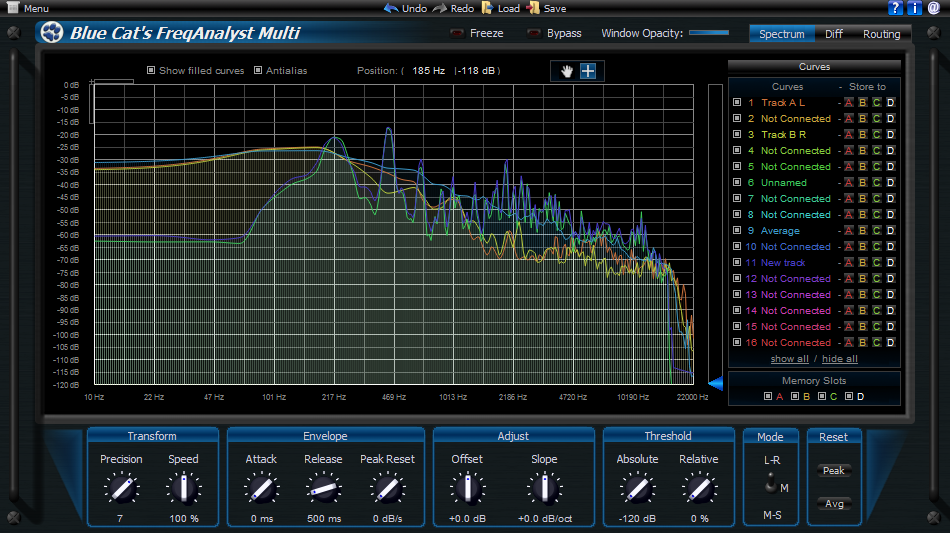The height and width of the screenshot is (533, 950).
Task: Open the Routing tab
Action: click(881, 34)
